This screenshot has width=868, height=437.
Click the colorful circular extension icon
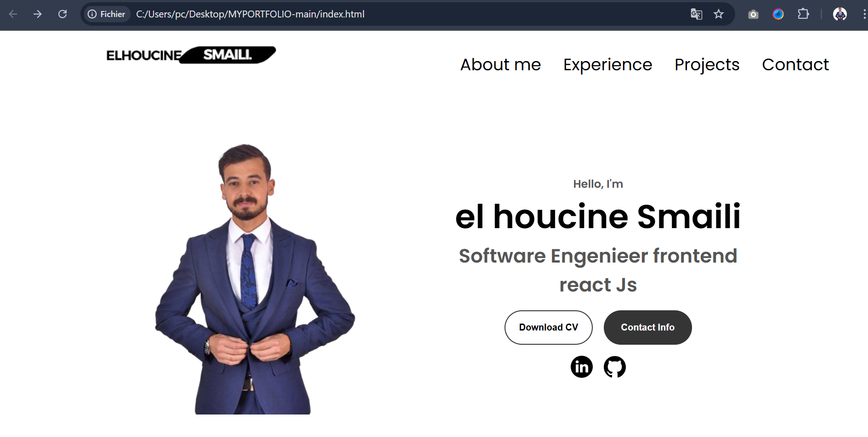click(778, 14)
